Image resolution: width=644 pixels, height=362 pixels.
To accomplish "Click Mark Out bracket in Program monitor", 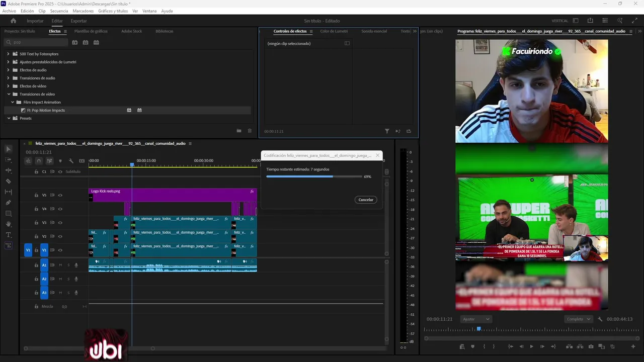I will coord(494,346).
